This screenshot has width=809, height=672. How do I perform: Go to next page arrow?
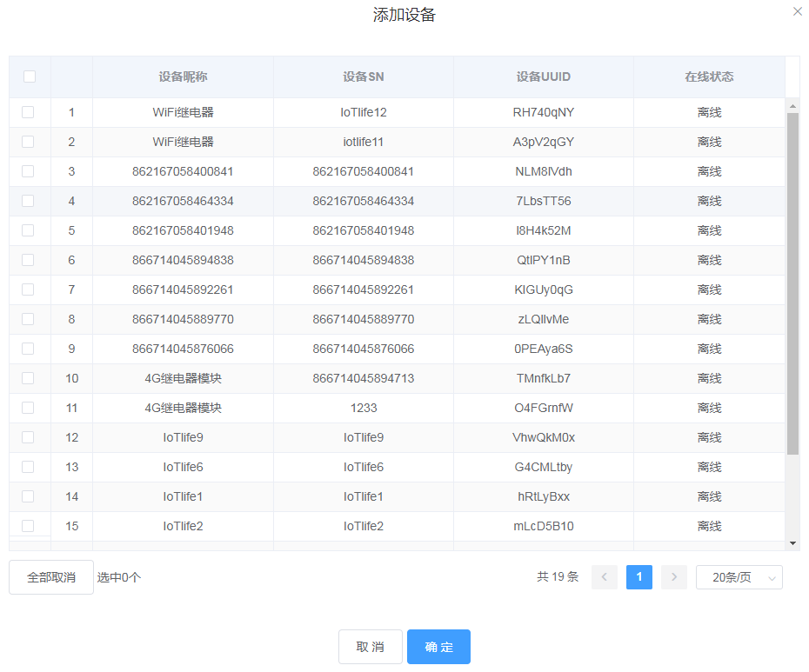click(x=674, y=577)
